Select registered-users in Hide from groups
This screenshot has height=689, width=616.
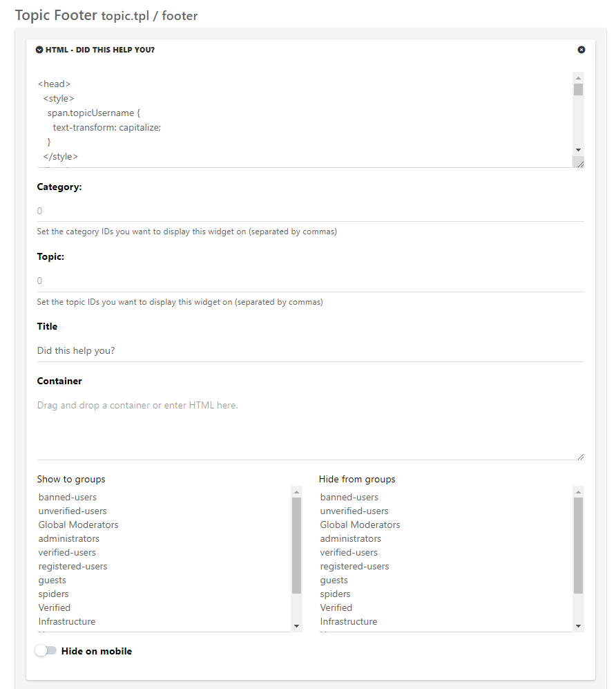pos(354,566)
